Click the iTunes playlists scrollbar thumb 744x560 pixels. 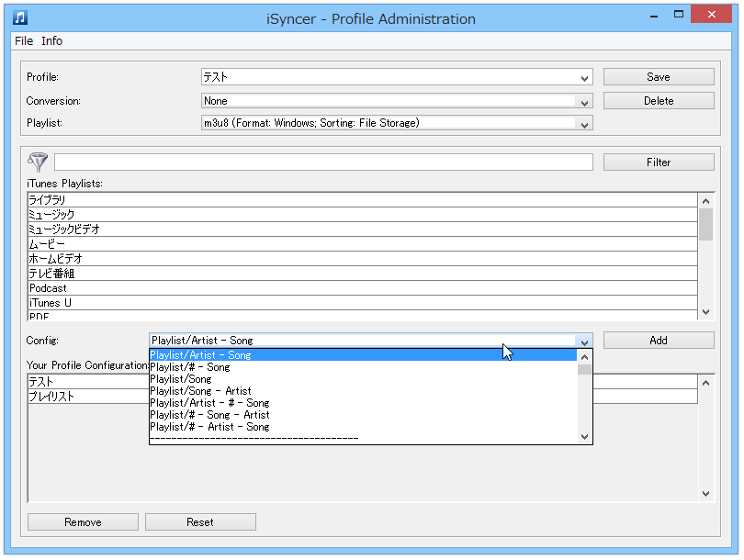tap(706, 224)
